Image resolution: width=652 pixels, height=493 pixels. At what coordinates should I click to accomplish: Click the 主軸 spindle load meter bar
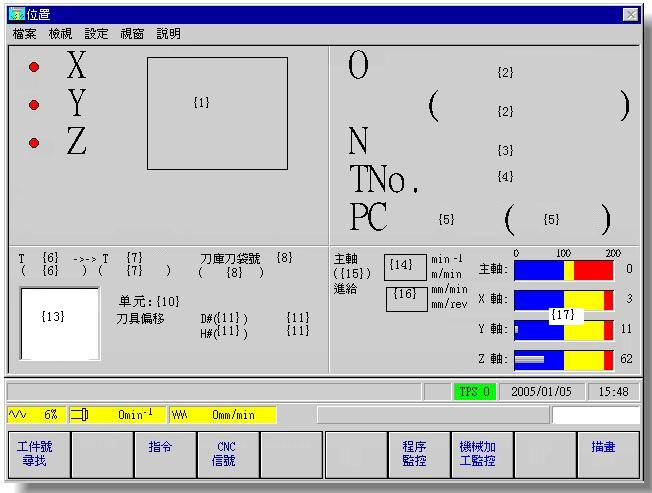click(563, 269)
